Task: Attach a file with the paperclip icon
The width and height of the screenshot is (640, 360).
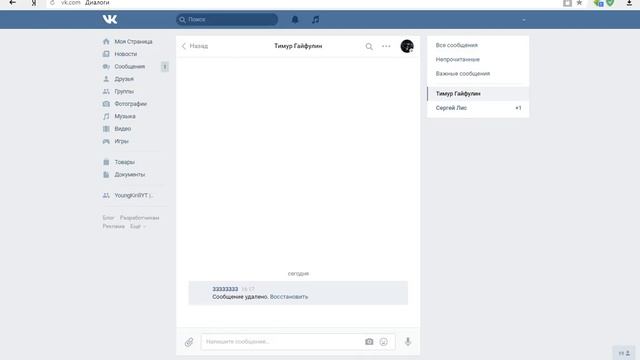Action: click(189, 342)
